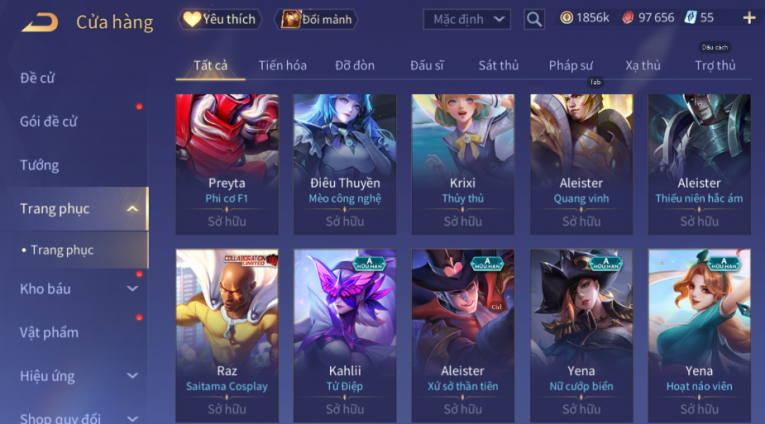Open Đổi mảnh fragment exchange button
The width and height of the screenshot is (765, 424).
coord(317,20)
